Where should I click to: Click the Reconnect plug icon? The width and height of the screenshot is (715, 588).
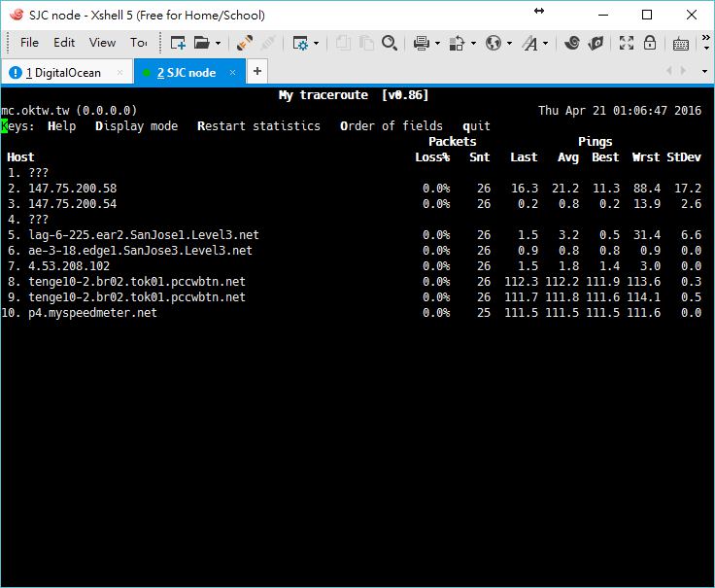245,43
